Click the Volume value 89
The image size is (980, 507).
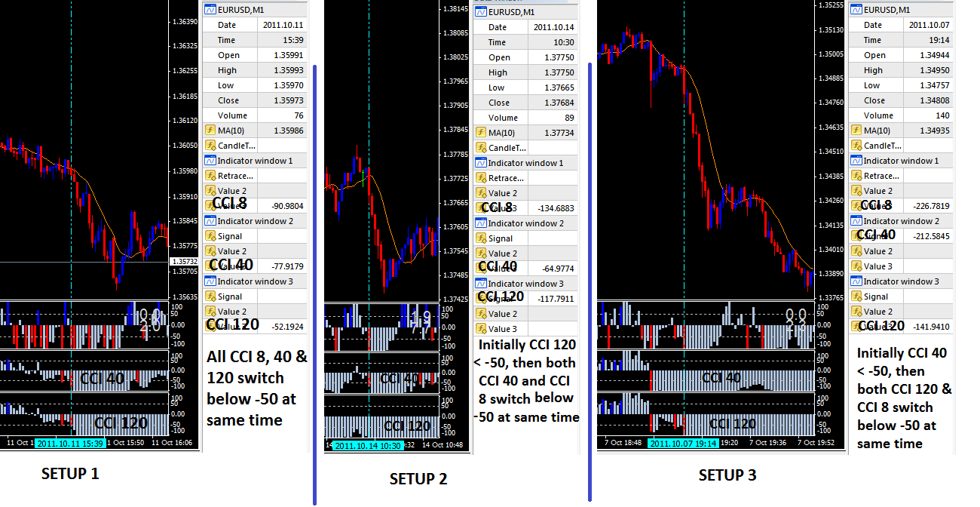(x=569, y=118)
